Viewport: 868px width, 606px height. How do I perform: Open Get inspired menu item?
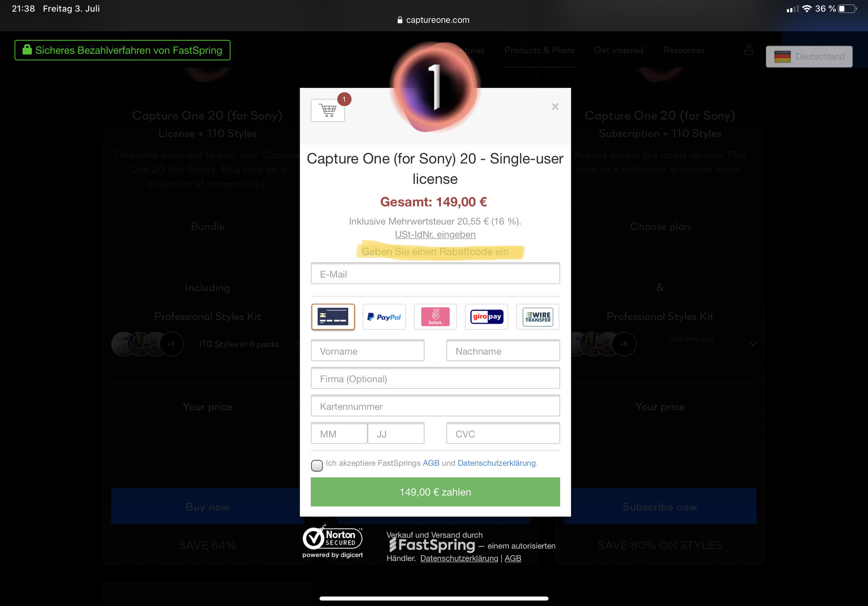click(618, 50)
